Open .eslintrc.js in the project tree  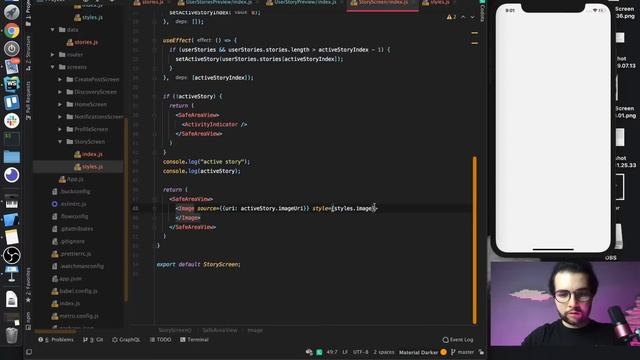point(69,204)
